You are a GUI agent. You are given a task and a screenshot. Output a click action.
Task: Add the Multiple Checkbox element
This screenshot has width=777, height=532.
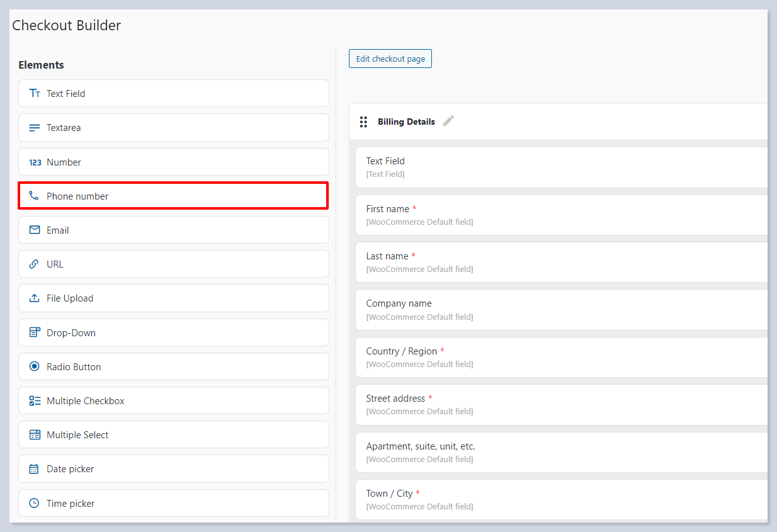(x=173, y=400)
